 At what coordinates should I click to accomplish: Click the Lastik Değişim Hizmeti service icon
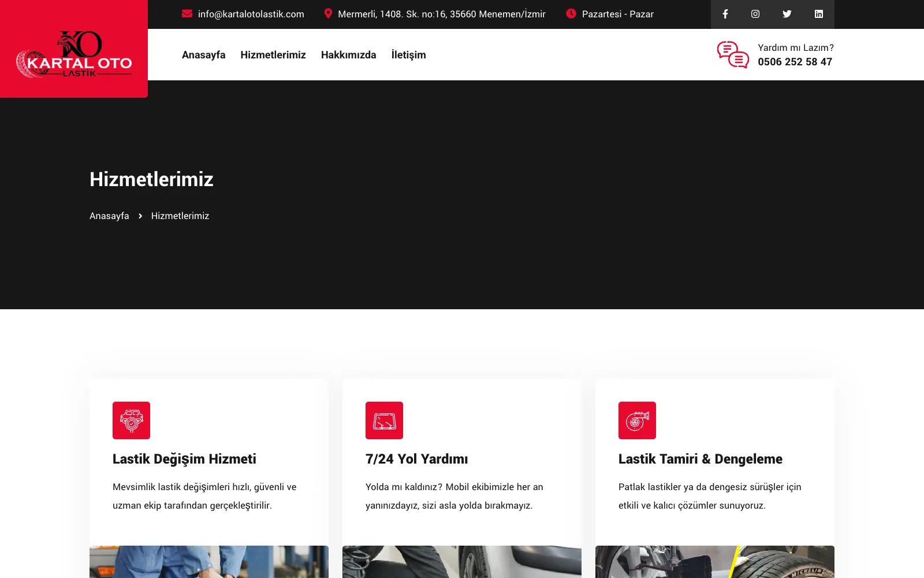(131, 420)
